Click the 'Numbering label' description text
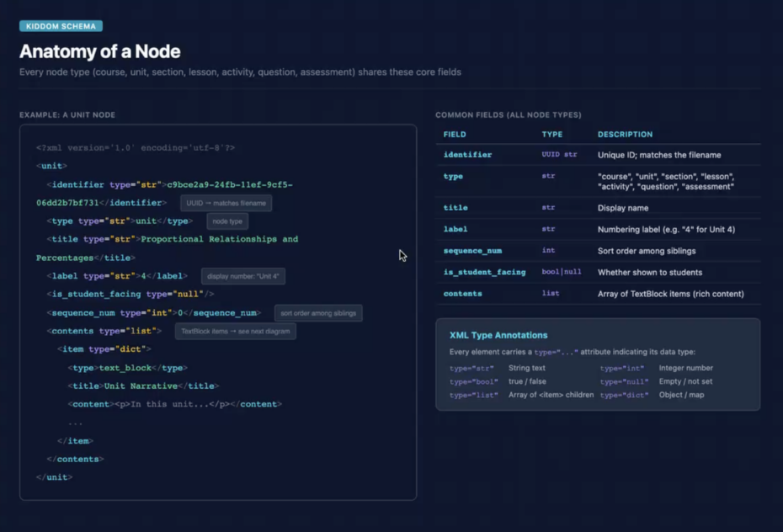The width and height of the screenshot is (783, 532). (x=666, y=229)
